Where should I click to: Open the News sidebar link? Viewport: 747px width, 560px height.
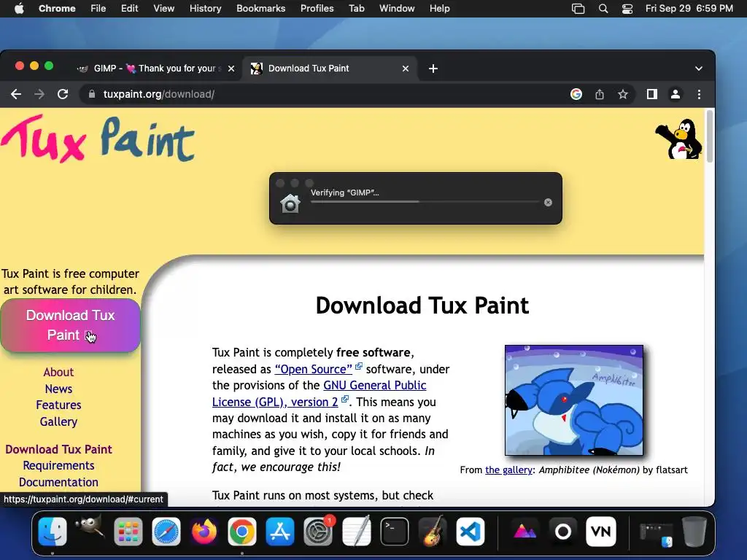pyautogui.click(x=58, y=389)
